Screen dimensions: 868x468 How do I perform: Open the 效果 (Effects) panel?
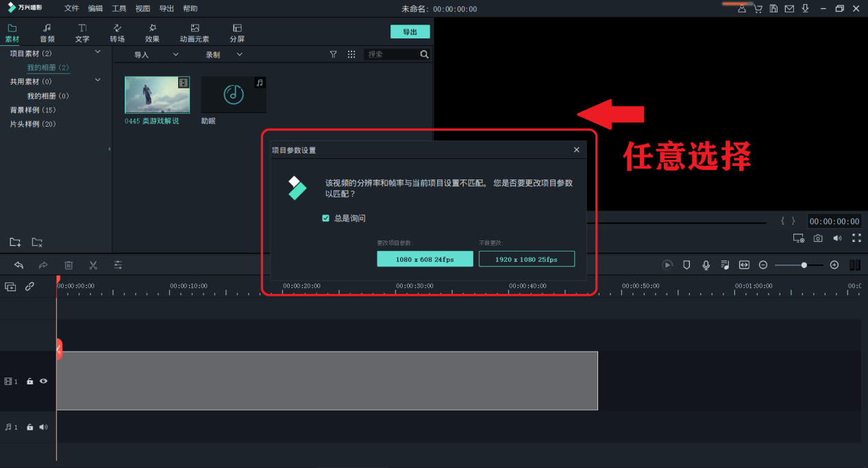click(x=152, y=32)
